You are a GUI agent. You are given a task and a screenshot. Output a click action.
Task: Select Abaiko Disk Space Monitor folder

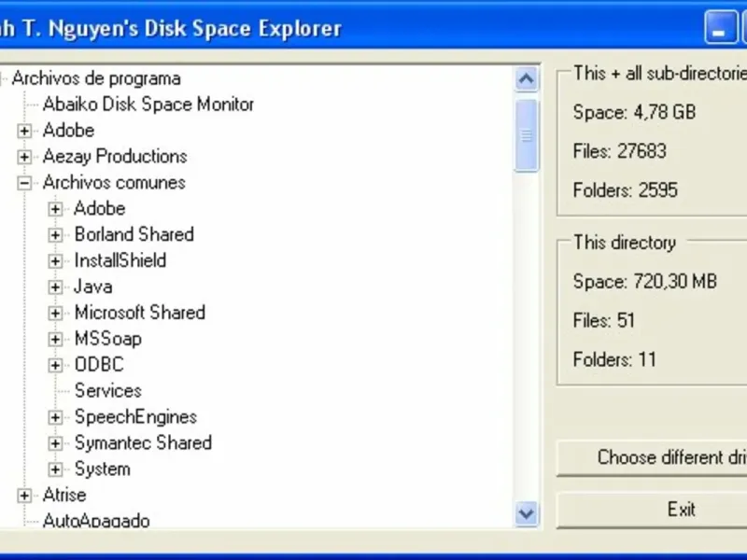[148, 105]
